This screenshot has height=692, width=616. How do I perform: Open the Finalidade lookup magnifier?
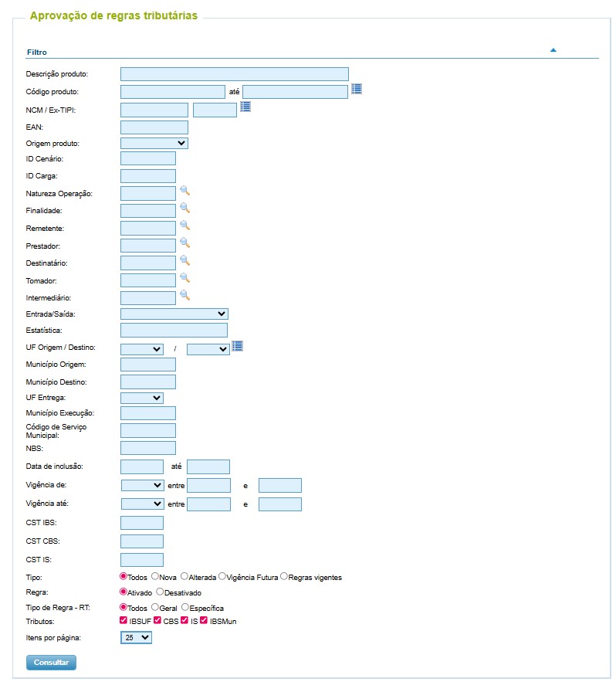pyautogui.click(x=185, y=209)
